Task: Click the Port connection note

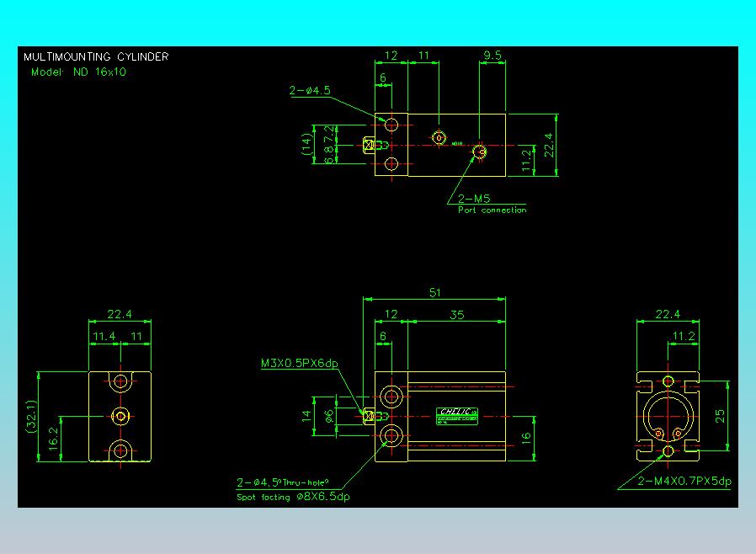Action: tap(492, 210)
